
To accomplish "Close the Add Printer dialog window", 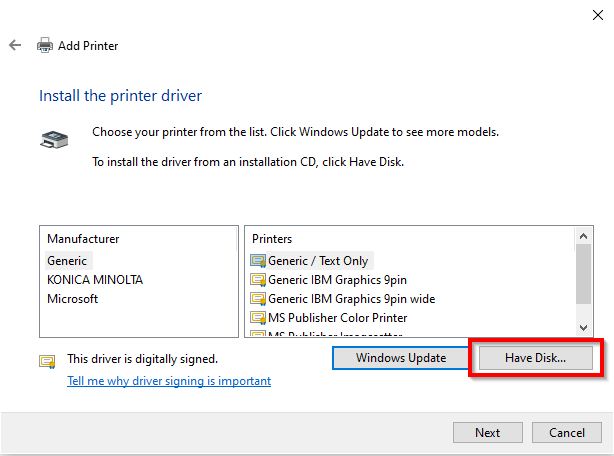I will coord(597,12).
